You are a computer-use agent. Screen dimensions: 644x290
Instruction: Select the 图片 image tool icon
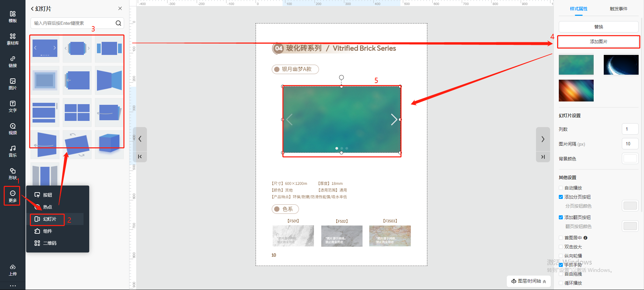coord(13,84)
